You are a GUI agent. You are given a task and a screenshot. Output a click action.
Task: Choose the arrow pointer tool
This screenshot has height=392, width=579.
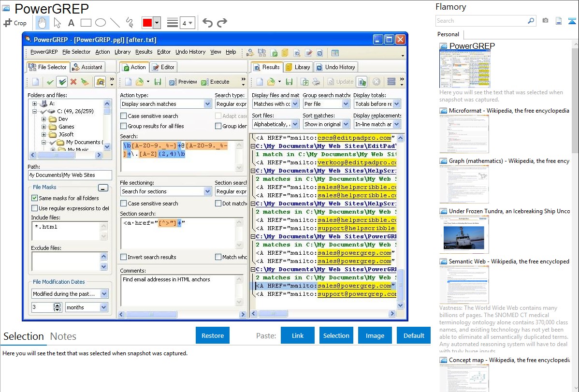click(57, 23)
